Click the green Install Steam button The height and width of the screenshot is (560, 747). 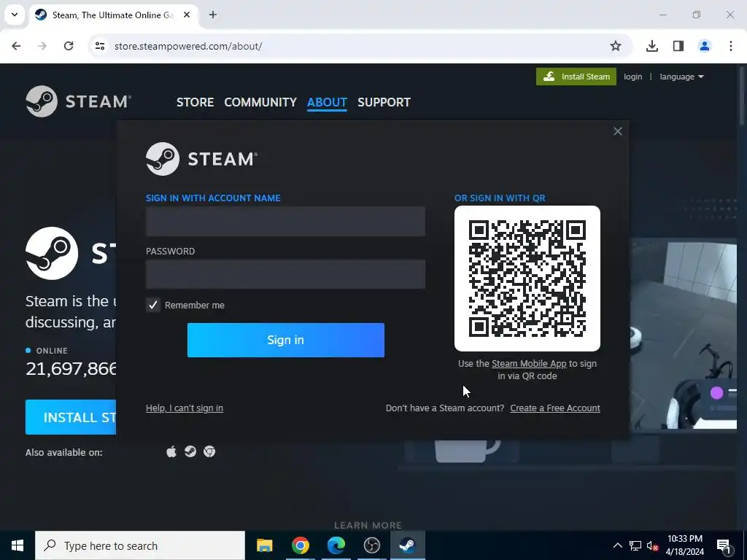pos(576,77)
